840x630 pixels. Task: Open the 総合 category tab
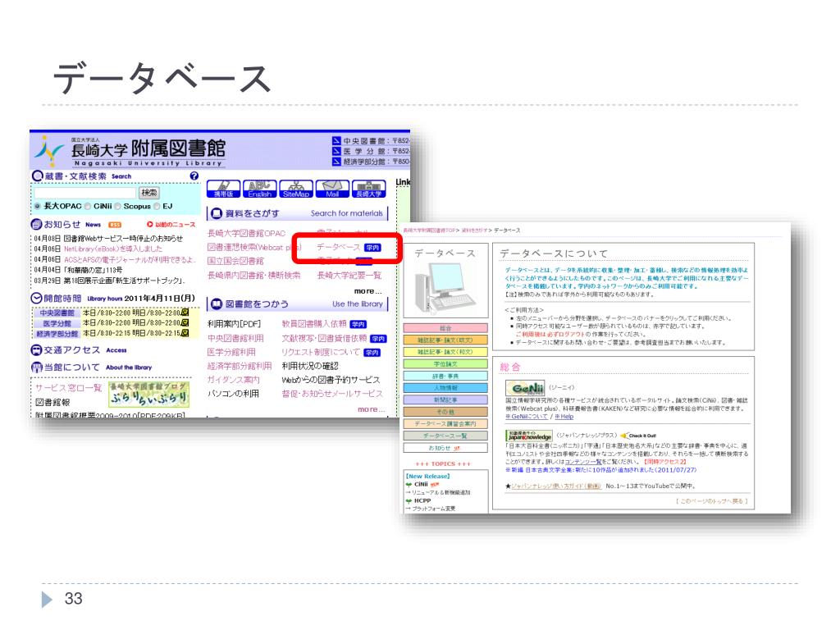(445, 328)
